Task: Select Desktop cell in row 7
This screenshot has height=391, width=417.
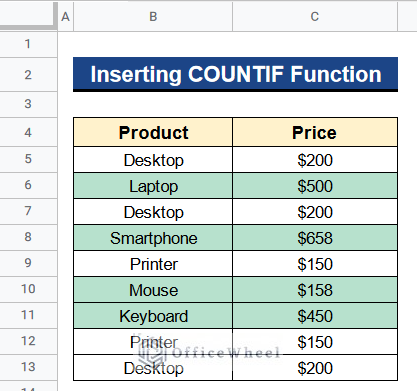Action: tap(153, 212)
